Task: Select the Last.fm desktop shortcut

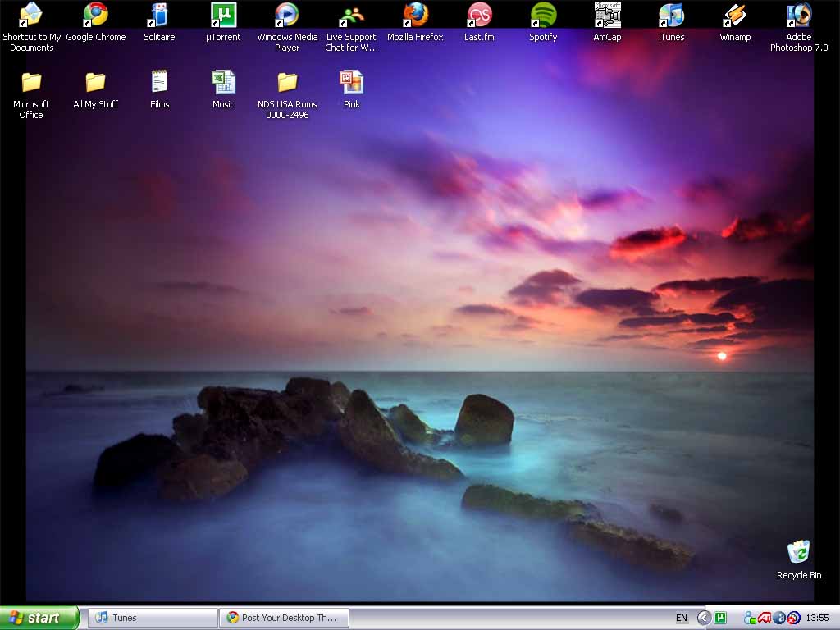Action: (479, 15)
